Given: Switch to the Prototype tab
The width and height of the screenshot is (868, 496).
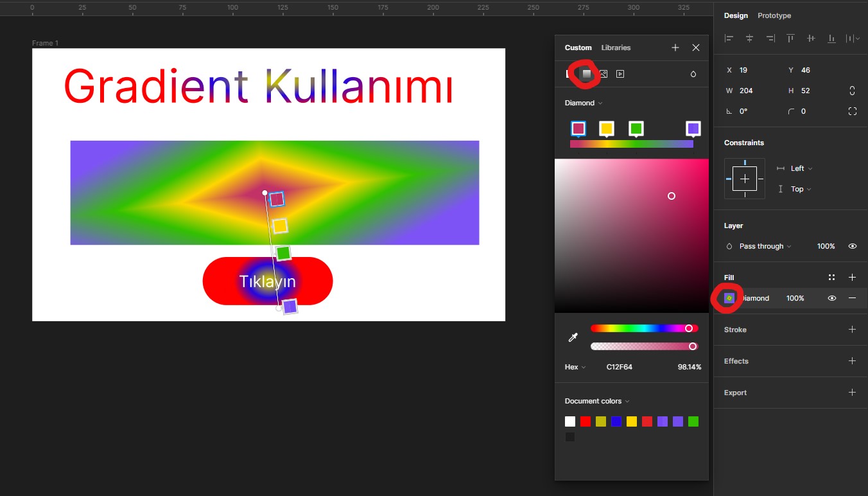Looking at the screenshot, I should click(x=774, y=15).
